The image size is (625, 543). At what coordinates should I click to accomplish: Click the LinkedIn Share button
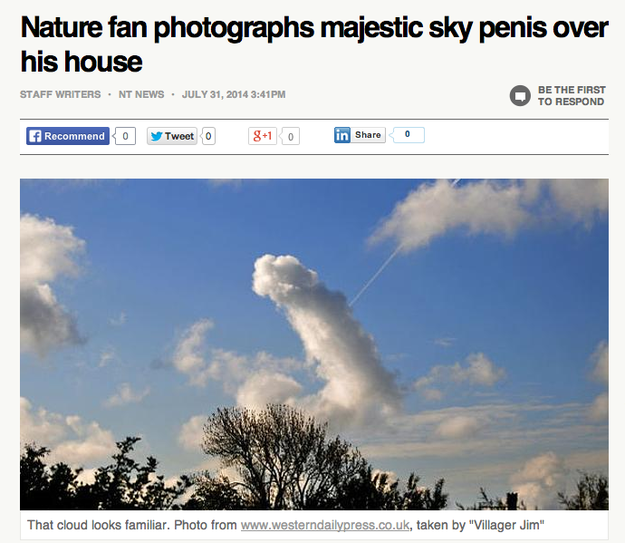[360, 135]
